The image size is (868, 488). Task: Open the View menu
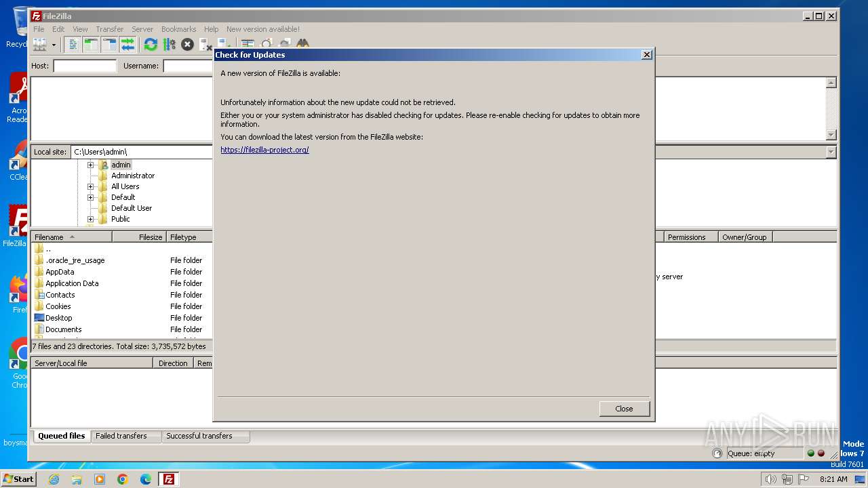coord(80,29)
